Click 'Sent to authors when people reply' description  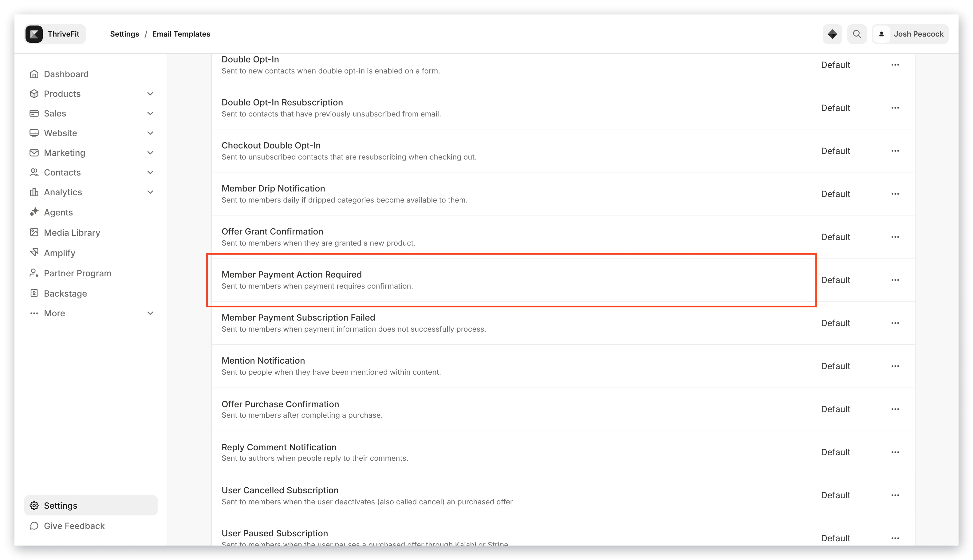pyautogui.click(x=315, y=458)
